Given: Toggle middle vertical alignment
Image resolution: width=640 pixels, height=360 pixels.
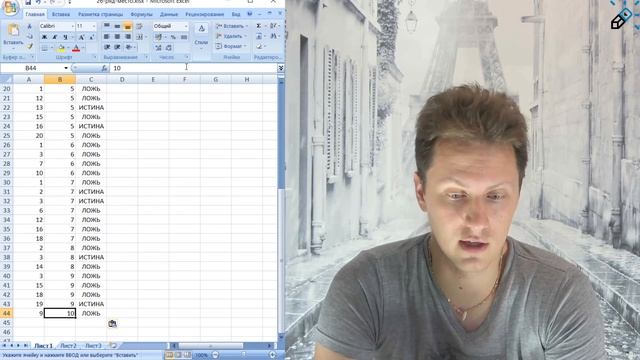Looking at the screenshot, I should pyautogui.click(x=117, y=26).
